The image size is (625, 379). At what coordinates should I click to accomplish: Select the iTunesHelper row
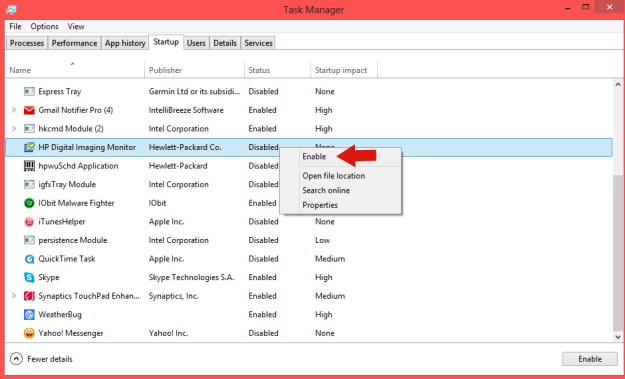[x=309, y=222]
